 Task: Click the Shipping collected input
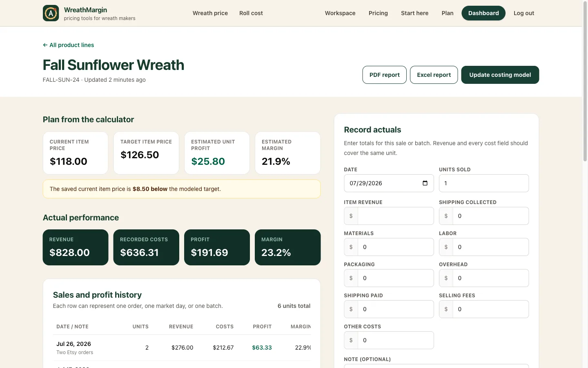(x=491, y=216)
